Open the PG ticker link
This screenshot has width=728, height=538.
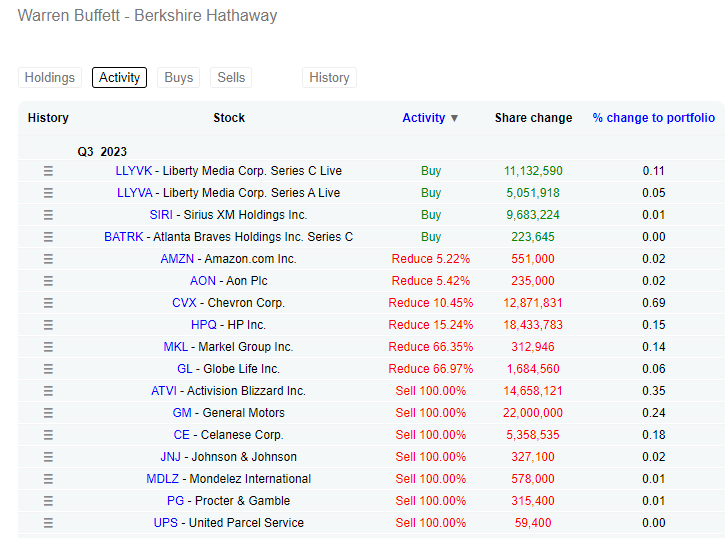pyautogui.click(x=176, y=501)
